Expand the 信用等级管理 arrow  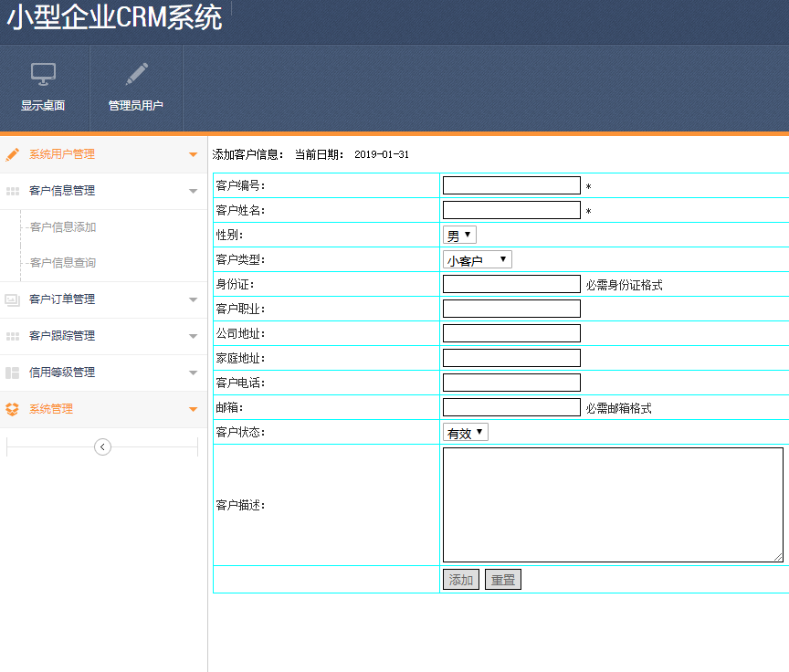(194, 373)
